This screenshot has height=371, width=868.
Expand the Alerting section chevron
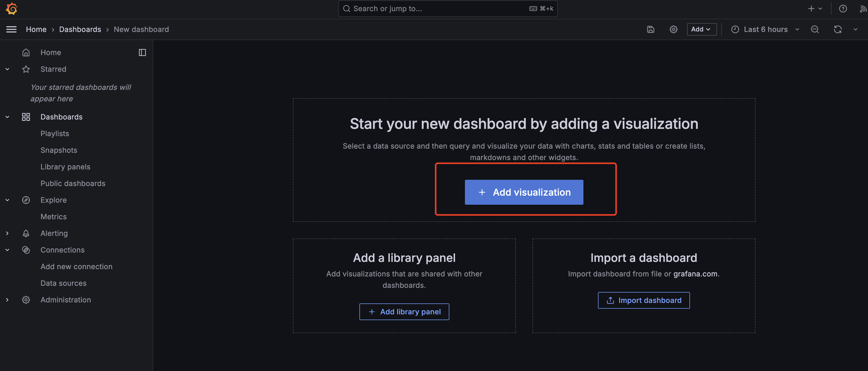click(x=8, y=233)
